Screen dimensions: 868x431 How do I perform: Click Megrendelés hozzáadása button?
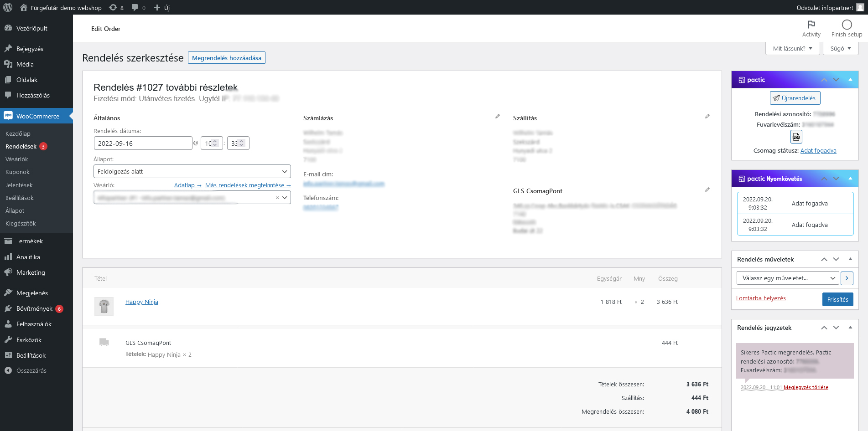click(x=227, y=58)
